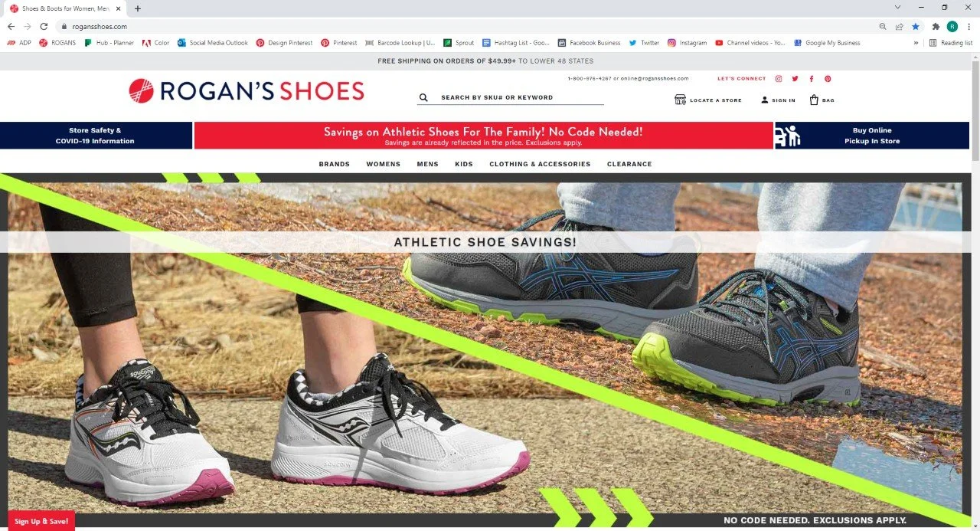Open the Chrome extensions puzzle icon
The image size is (980, 531).
[936, 26]
